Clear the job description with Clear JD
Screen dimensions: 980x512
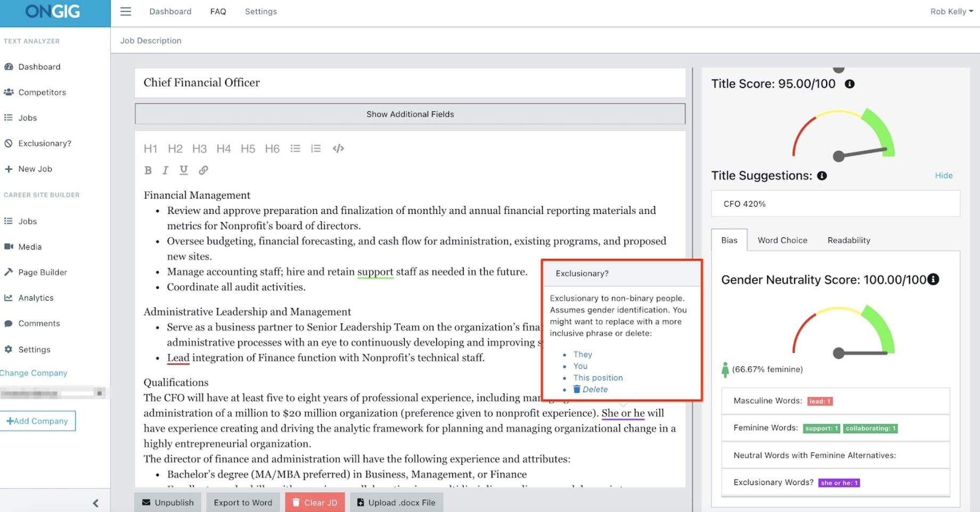click(x=315, y=502)
